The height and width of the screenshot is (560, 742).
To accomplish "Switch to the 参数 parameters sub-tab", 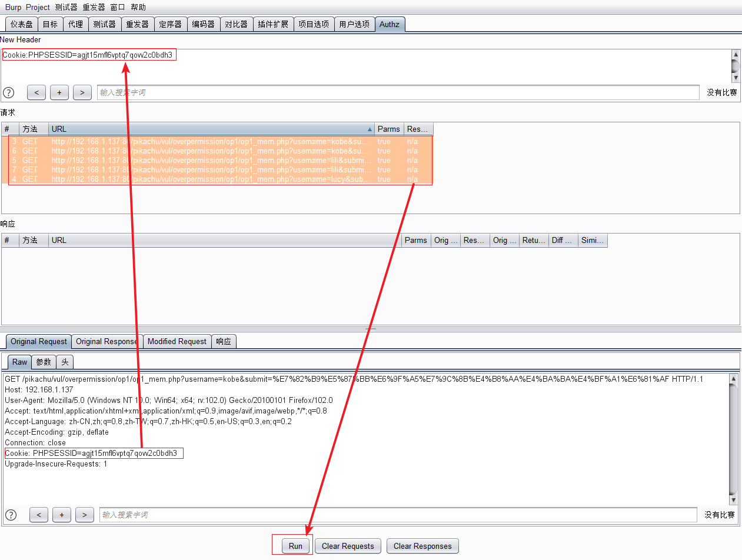I will click(x=42, y=362).
